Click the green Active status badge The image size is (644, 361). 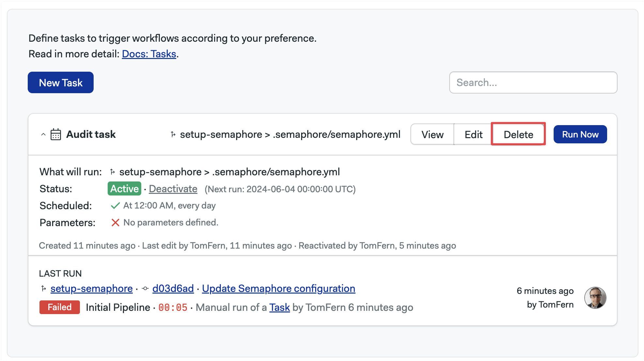(x=124, y=189)
